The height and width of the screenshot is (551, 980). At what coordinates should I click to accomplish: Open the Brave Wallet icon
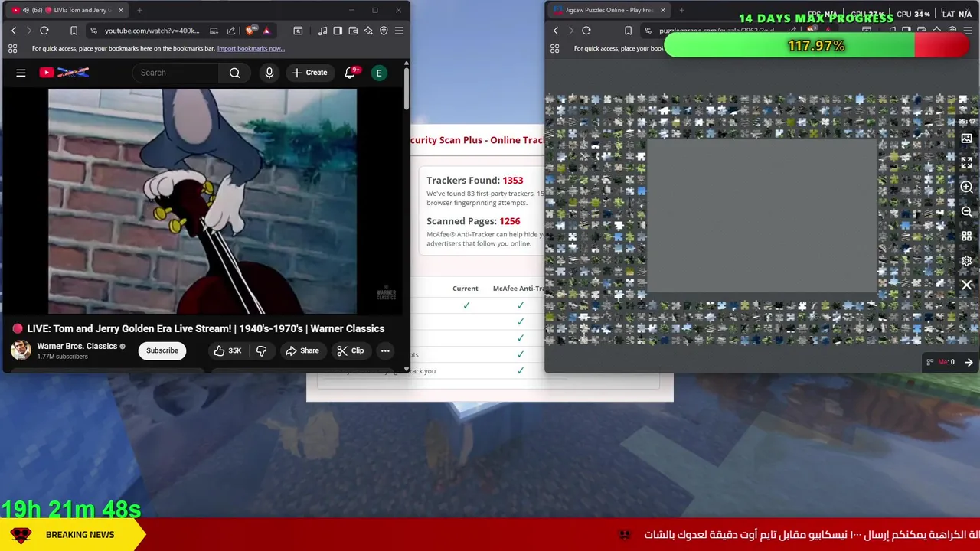tap(353, 31)
